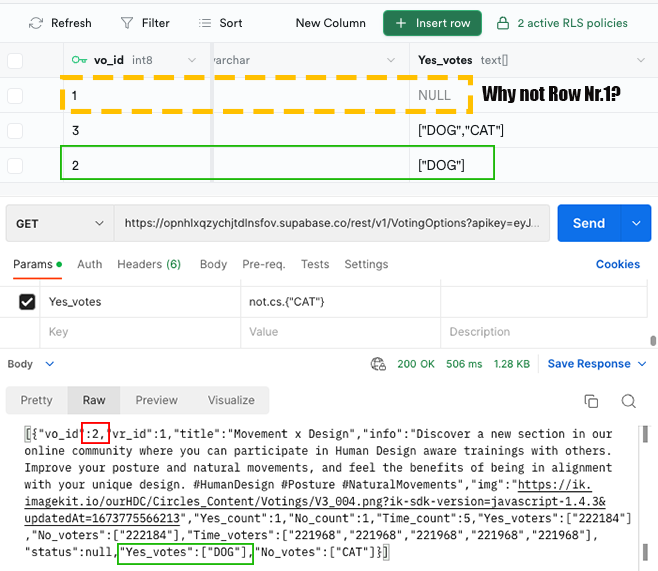Click the 200 OK status text

pos(415,364)
